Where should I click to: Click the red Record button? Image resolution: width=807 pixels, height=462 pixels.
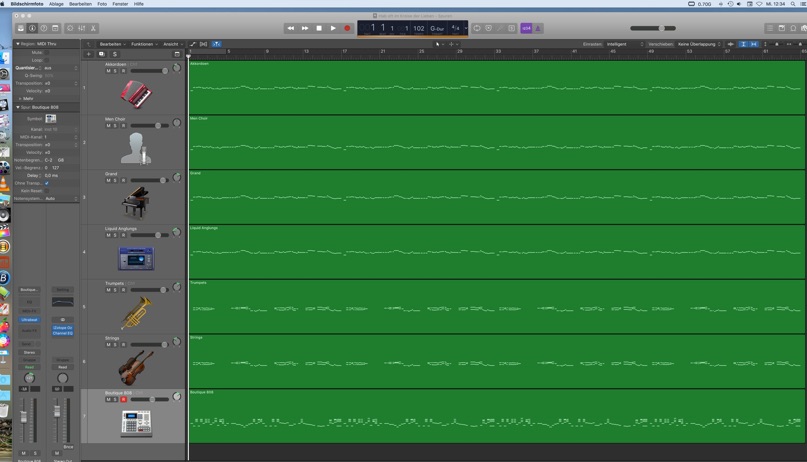point(347,28)
